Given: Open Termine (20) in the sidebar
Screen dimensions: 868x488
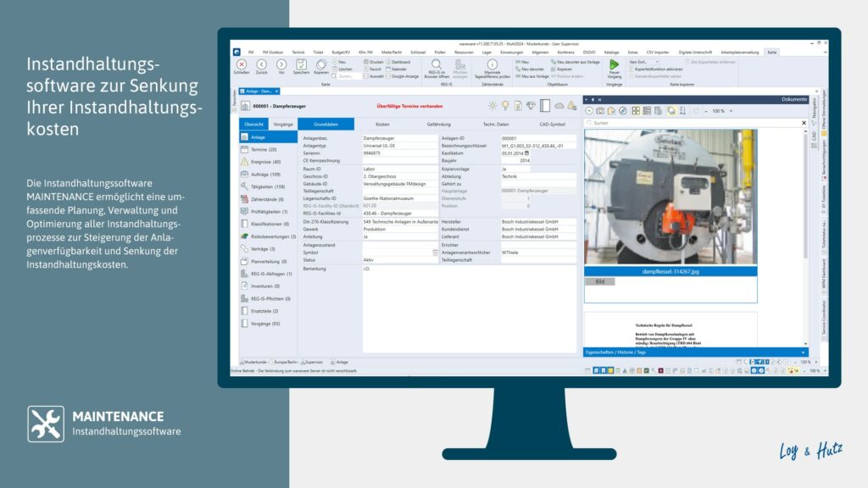Looking at the screenshot, I should (x=263, y=150).
